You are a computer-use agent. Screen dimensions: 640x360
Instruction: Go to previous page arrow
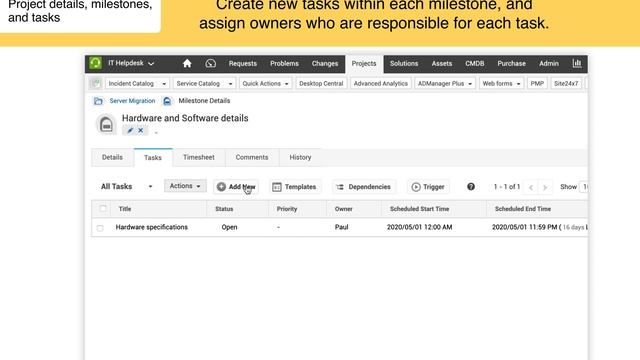[x=531, y=187]
